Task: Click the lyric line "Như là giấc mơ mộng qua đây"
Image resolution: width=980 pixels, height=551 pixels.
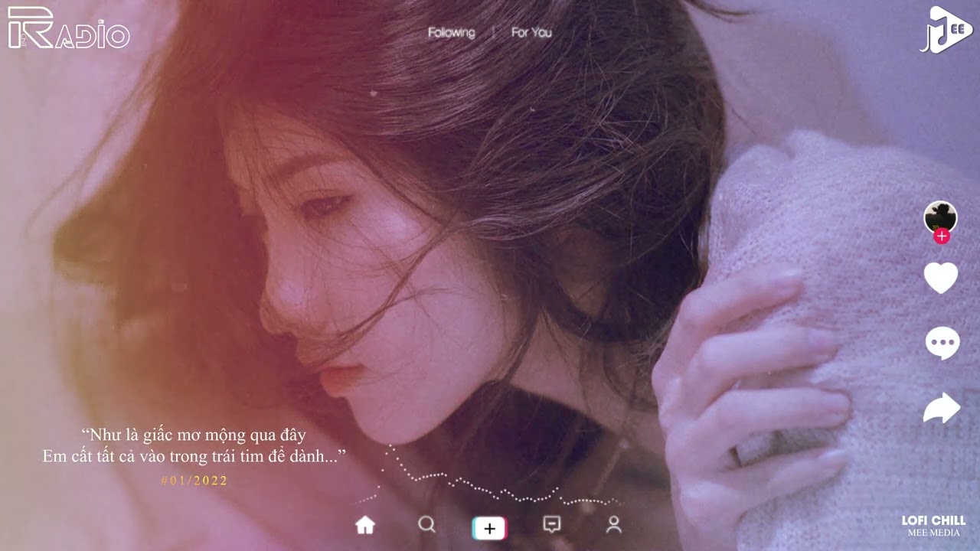Action: (x=194, y=435)
